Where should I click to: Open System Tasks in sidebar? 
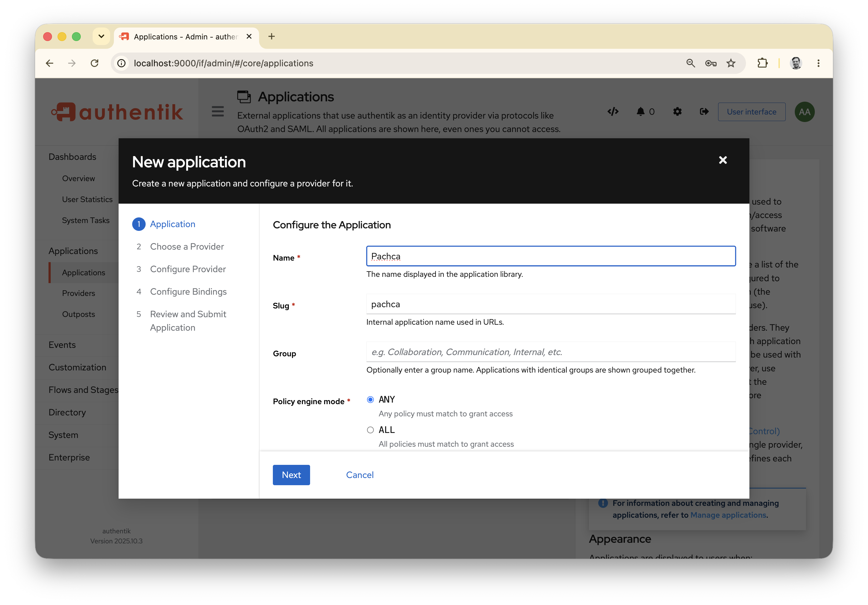tap(85, 220)
